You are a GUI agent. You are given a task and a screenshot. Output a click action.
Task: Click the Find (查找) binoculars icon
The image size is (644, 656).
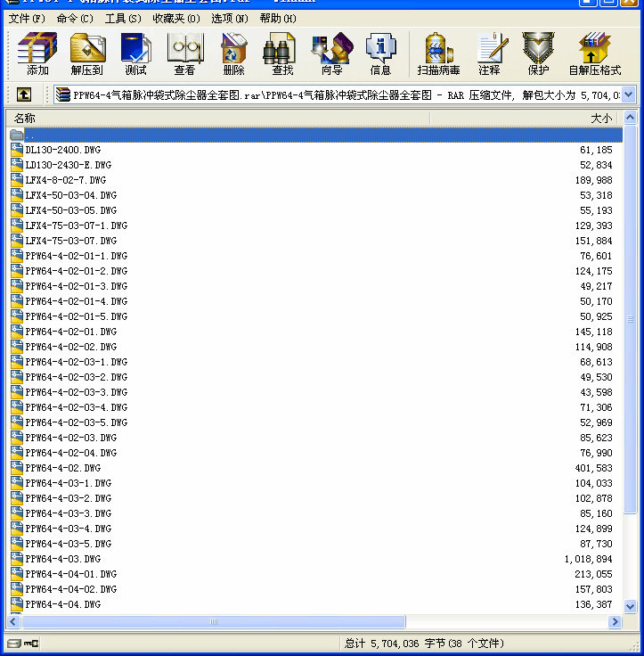coord(282,53)
